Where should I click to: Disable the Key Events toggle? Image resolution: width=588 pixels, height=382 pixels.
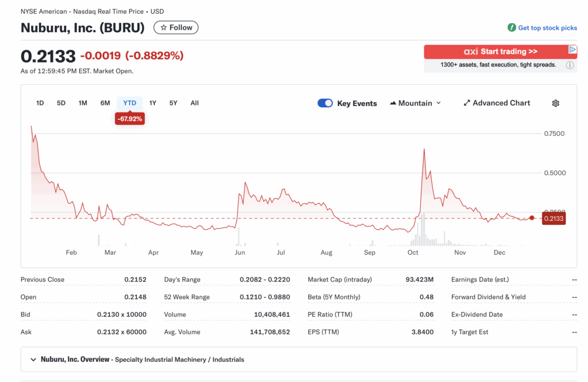tap(325, 103)
